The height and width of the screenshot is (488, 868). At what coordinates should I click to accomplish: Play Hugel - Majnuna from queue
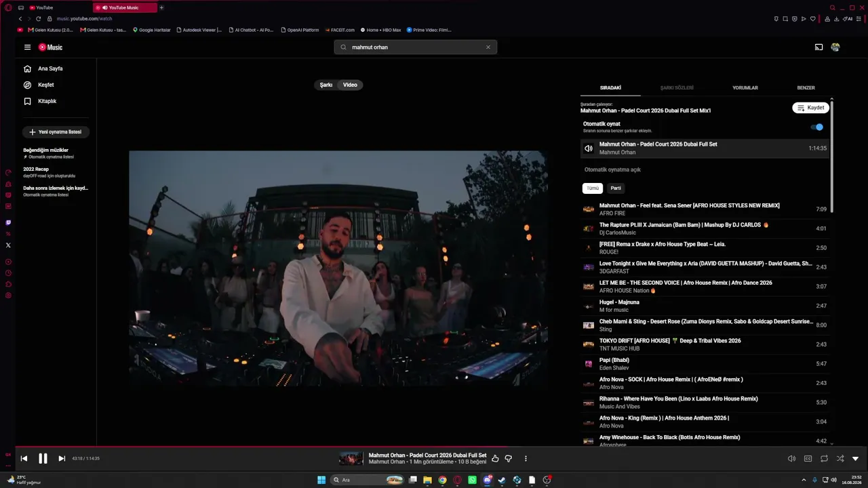point(705,306)
